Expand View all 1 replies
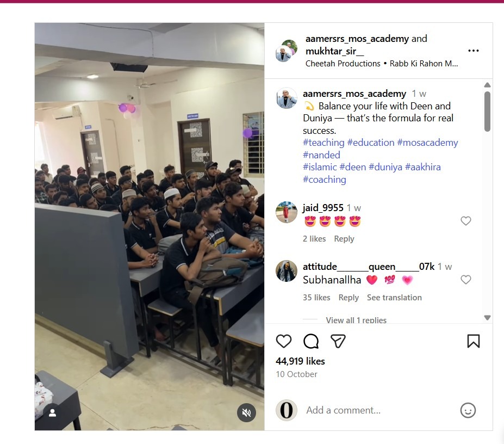Viewport: 504px width, 444px height. click(356, 320)
